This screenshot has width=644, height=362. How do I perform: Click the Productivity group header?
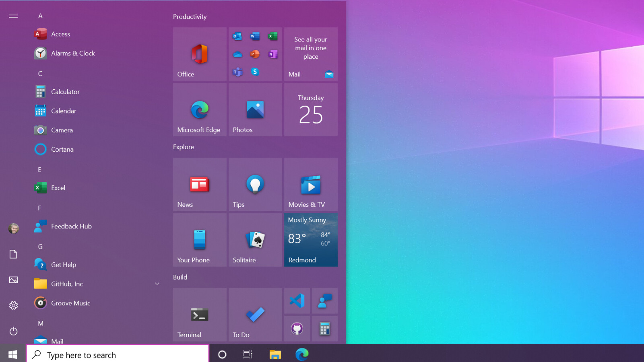pos(190,16)
